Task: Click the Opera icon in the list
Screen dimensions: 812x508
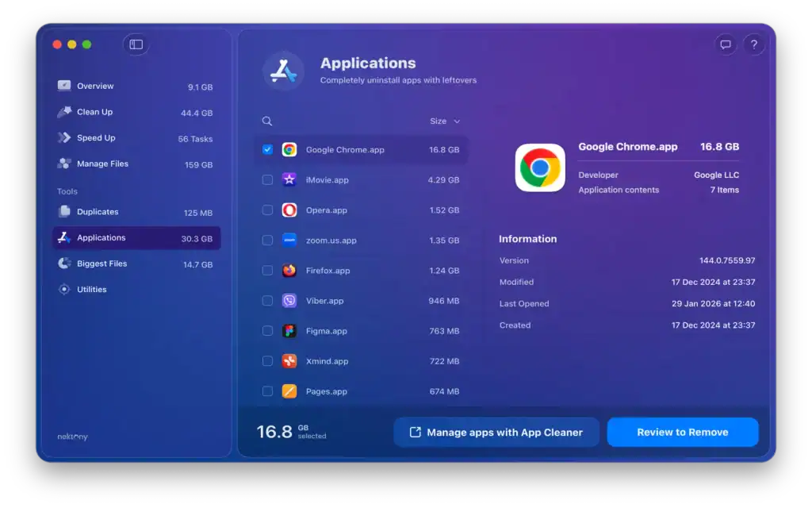Action: [289, 210]
